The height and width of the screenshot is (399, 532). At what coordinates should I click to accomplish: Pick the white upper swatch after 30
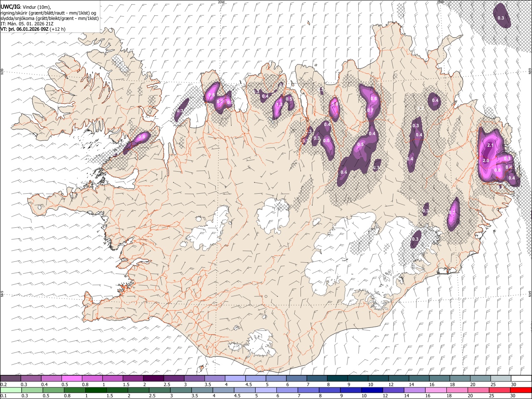[521, 379]
